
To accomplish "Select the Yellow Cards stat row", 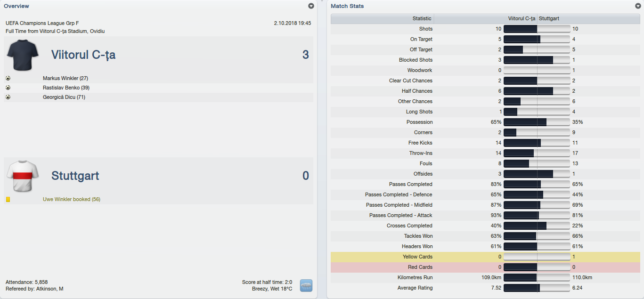I will tap(485, 257).
